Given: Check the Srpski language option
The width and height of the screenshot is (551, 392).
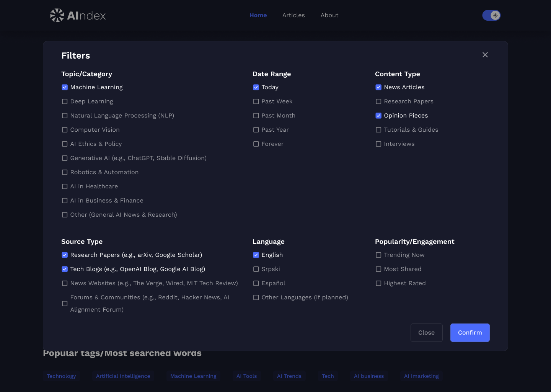Looking at the screenshot, I should pyautogui.click(x=256, y=269).
